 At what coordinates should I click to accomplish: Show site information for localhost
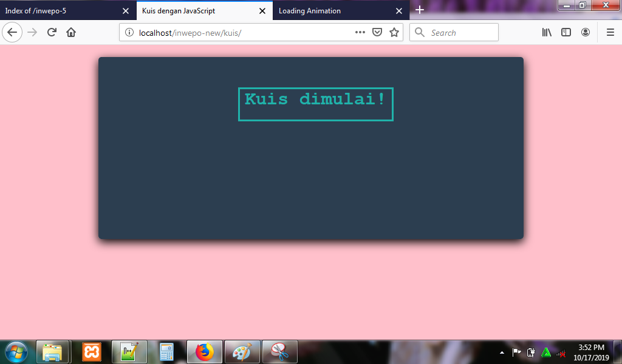pyautogui.click(x=129, y=33)
